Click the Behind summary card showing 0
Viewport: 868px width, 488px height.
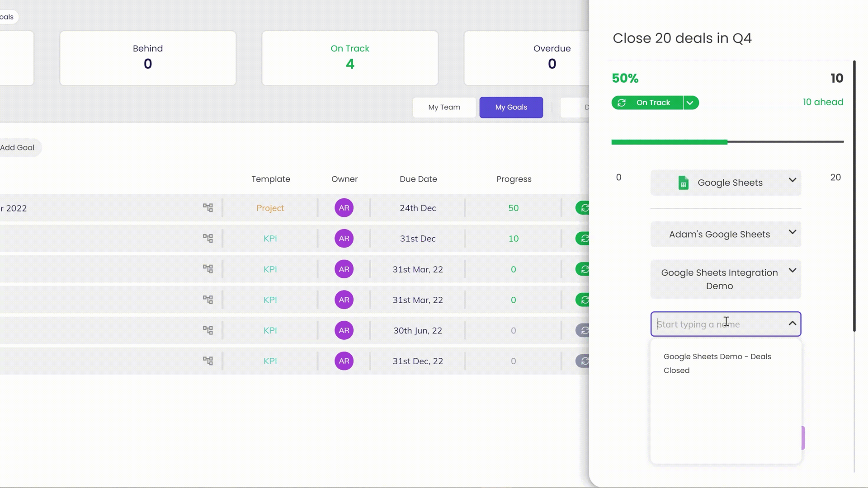tap(147, 58)
